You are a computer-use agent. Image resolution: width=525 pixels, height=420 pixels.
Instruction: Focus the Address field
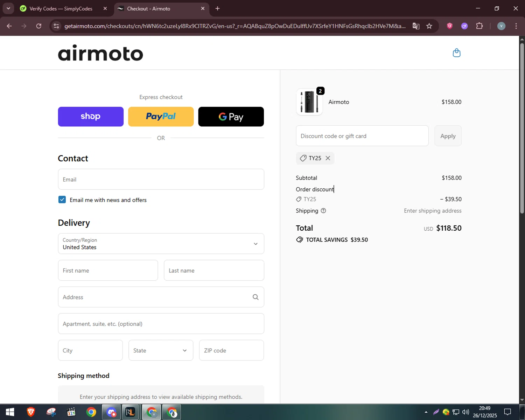(161, 297)
